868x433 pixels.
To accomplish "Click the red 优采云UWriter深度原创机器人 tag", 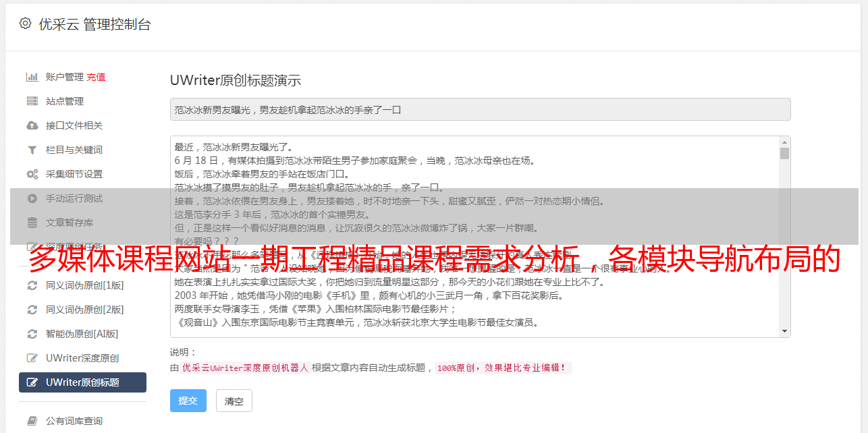I will 245,368.
